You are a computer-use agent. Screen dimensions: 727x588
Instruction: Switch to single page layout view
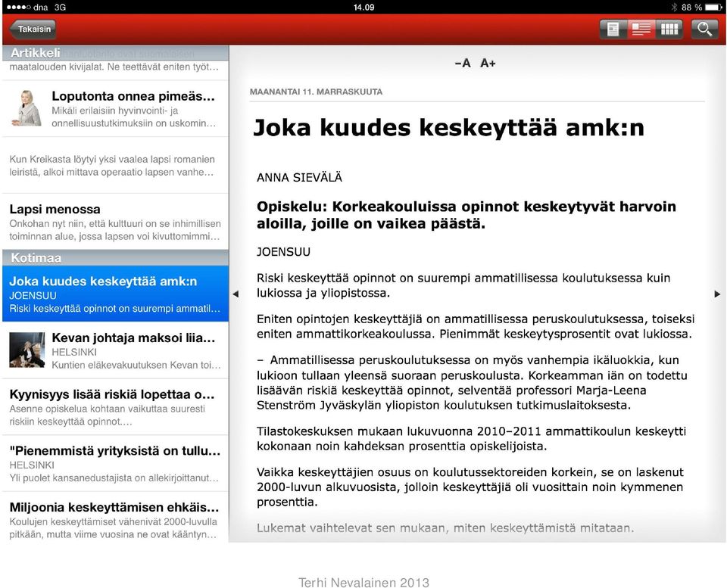[x=613, y=30]
